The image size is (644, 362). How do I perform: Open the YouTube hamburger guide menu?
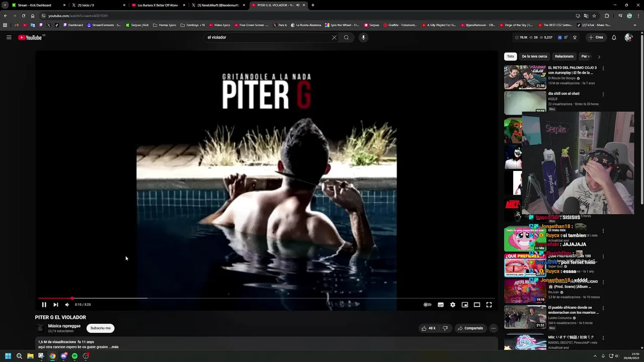click(x=9, y=37)
